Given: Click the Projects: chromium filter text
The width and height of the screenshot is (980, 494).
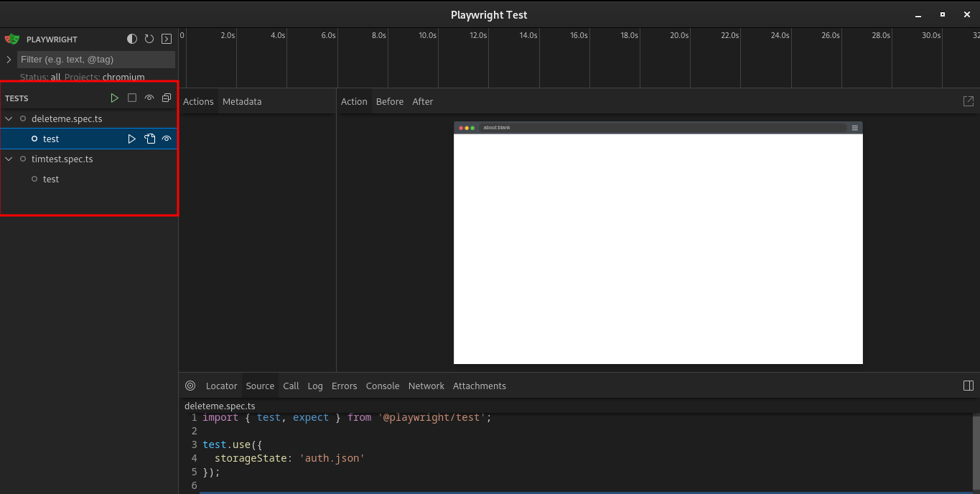Looking at the screenshot, I should [x=105, y=77].
